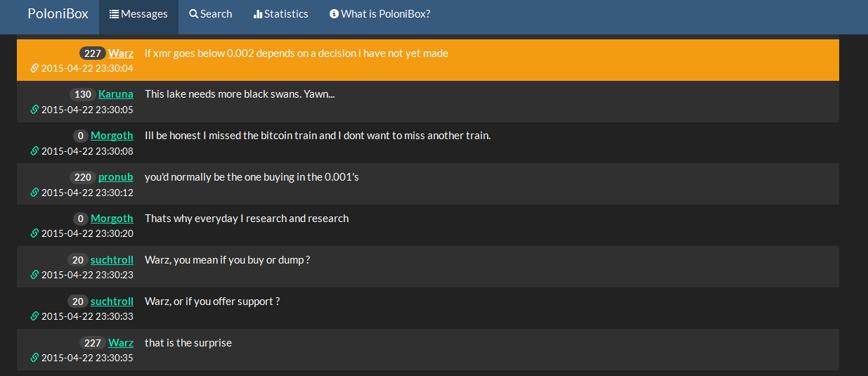Image resolution: width=868 pixels, height=376 pixels.
Task: Open Karuna's user link
Action: click(x=116, y=94)
